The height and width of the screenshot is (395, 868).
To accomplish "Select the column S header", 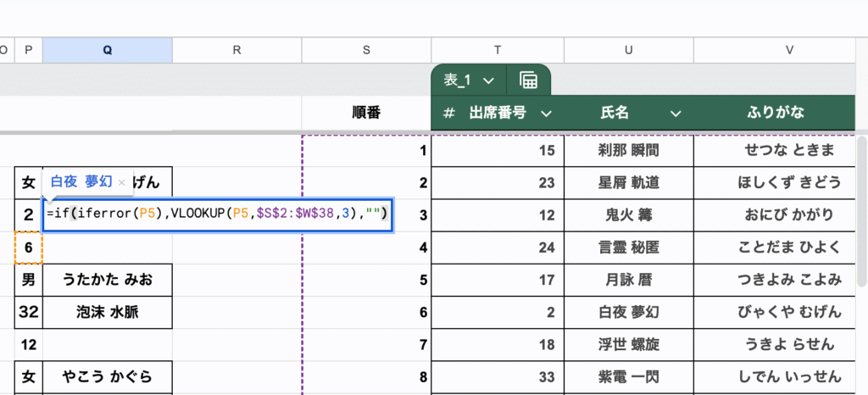I will click(366, 50).
